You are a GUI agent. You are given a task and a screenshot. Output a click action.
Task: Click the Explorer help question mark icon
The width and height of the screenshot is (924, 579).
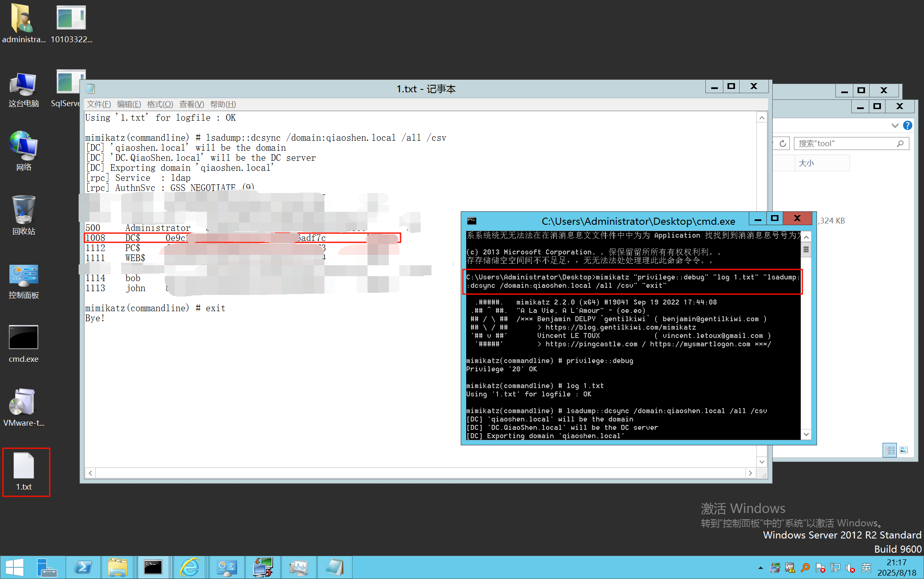click(908, 125)
